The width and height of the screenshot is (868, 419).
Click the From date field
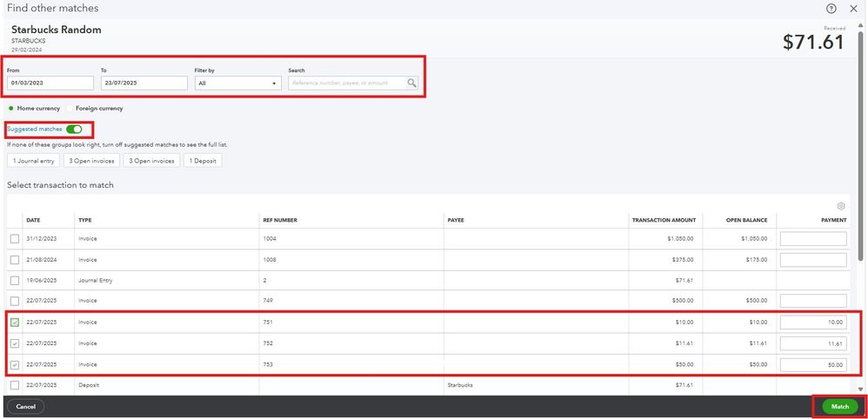(50, 83)
